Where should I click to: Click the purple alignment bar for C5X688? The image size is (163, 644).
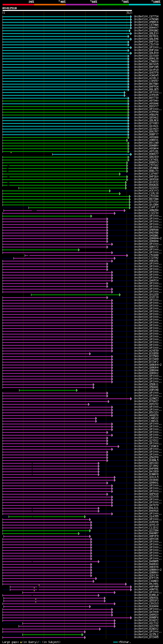click(x=76, y=255)
